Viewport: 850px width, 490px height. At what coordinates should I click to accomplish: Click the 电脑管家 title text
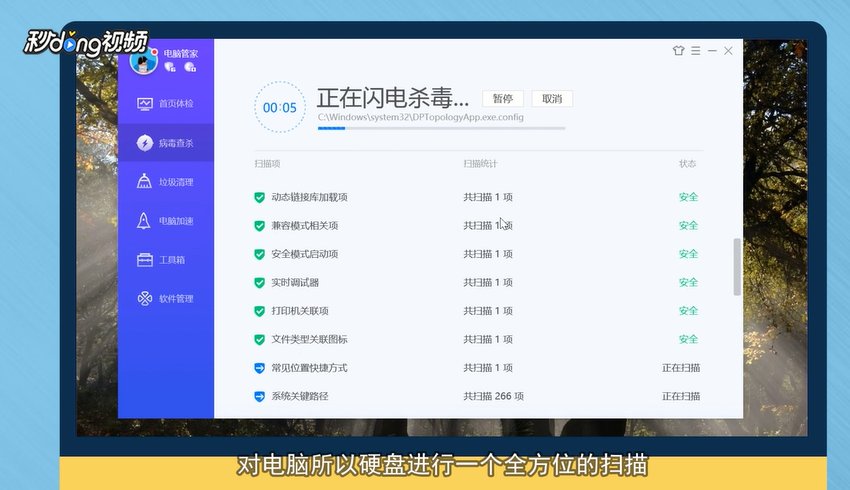pos(181,53)
